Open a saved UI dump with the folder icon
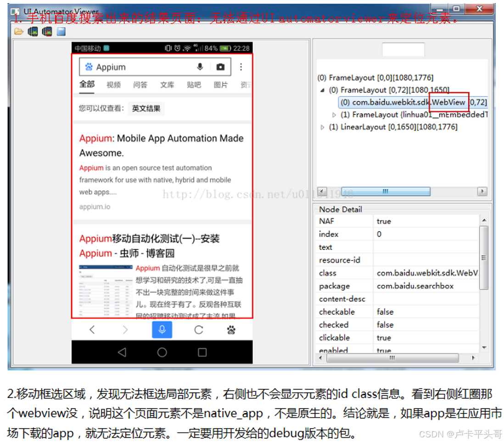This screenshot has width=504, height=442. [19, 32]
